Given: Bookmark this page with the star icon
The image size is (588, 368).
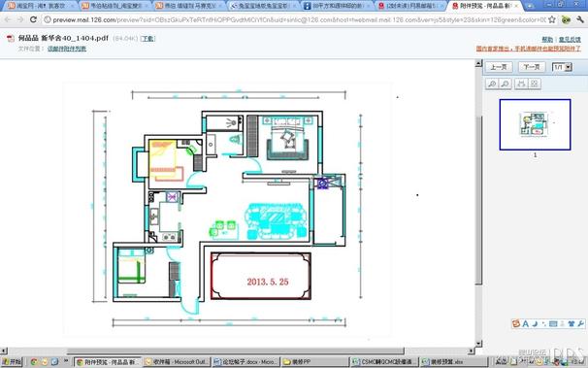Looking at the screenshot, I should pyautogui.click(x=552, y=19).
